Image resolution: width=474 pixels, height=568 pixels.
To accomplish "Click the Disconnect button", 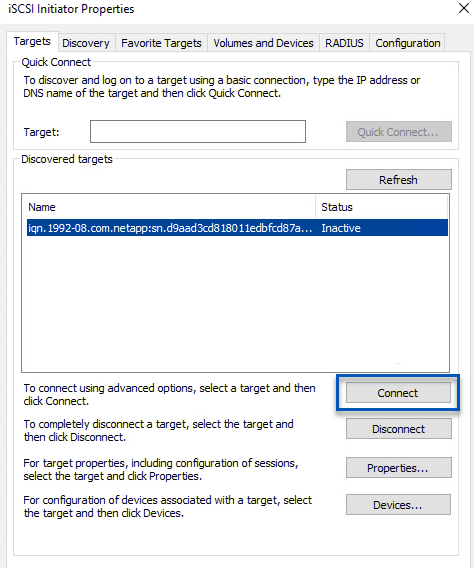I will 399,429.
